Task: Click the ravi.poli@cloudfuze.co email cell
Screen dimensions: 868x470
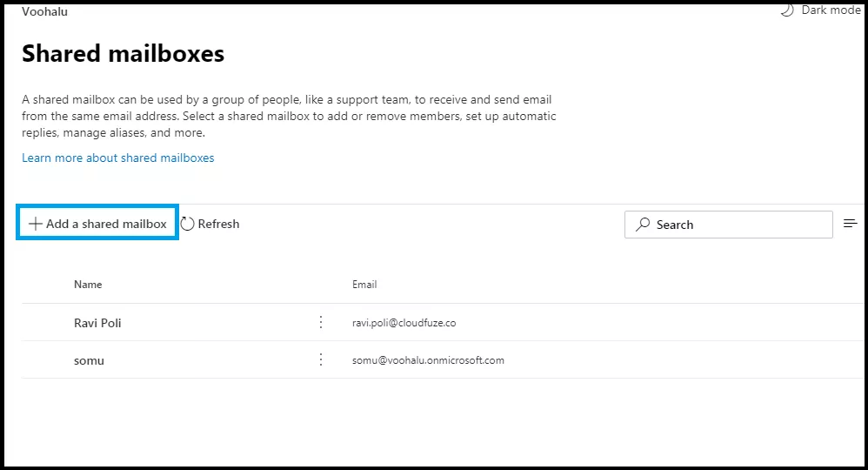Action: [404, 323]
